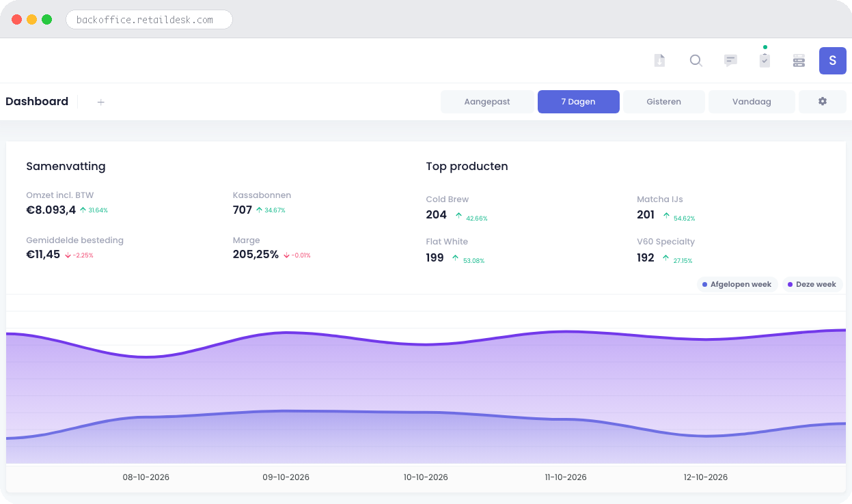Open the messages chat icon
Viewport: 852px width, 504px height.
click(x=730, y=61)
